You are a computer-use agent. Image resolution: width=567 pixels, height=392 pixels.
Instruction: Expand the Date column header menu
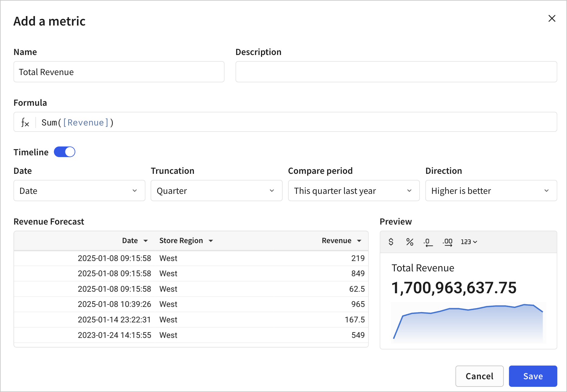(146, 241)
